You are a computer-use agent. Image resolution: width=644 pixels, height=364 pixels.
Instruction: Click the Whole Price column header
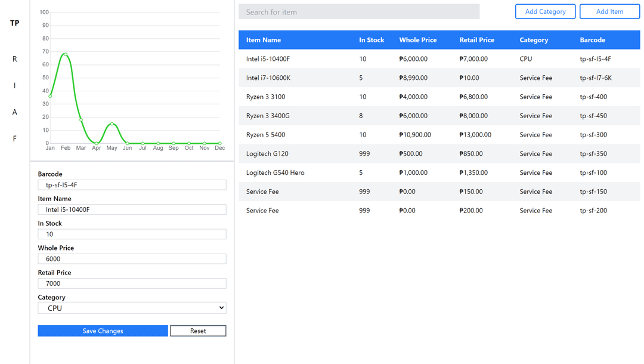click(x=417, y=40)
